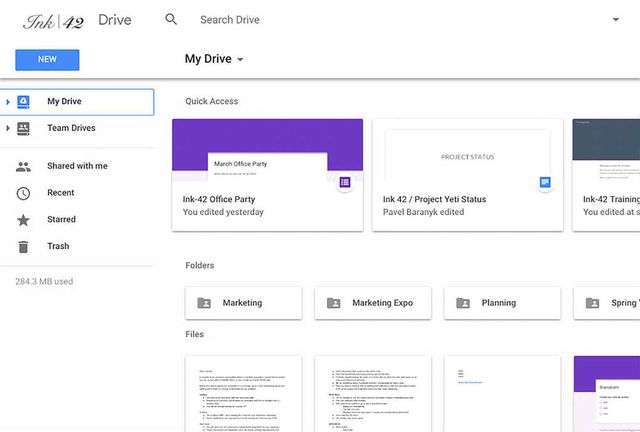Viewport: 640px width, 432px height.
Task: Open the Marketing folder
Action: pos(243,303)
